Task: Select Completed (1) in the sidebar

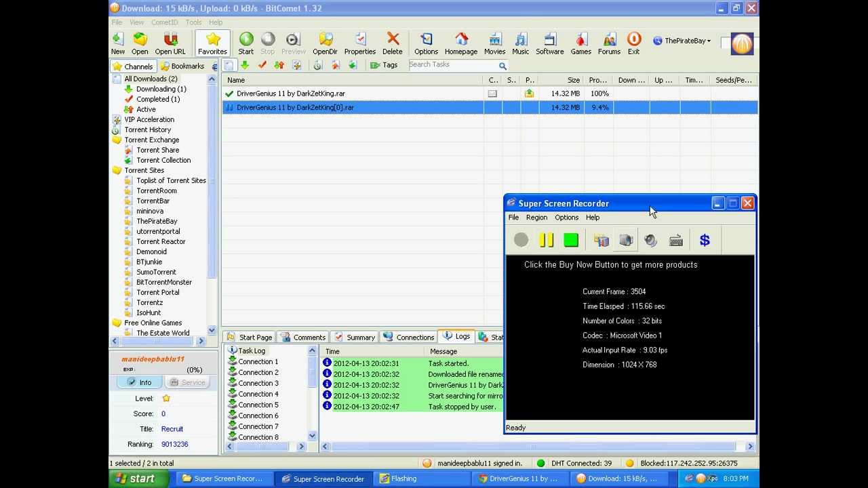Action: pos(158,99)
